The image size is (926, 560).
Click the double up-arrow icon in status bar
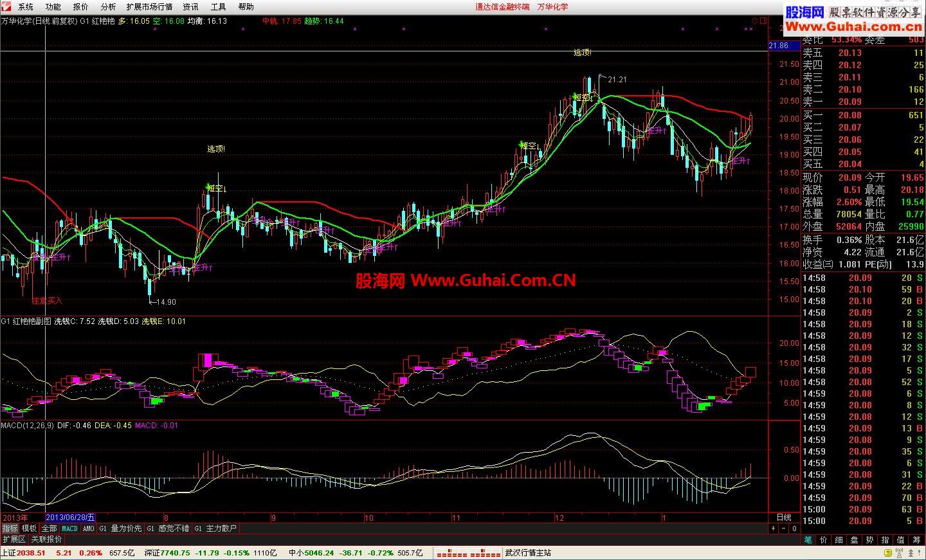(x=912, y=553)
